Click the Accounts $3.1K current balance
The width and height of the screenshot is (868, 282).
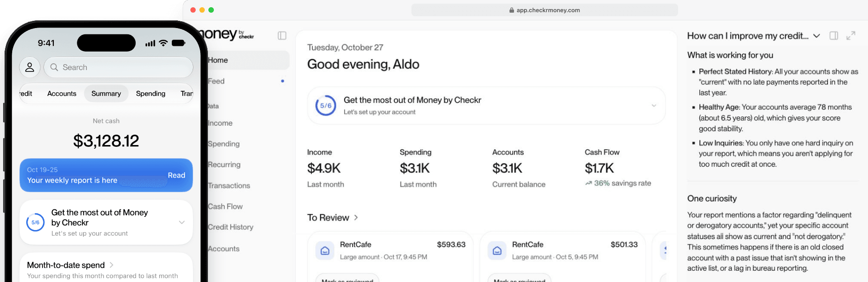(x=519, y=168)
